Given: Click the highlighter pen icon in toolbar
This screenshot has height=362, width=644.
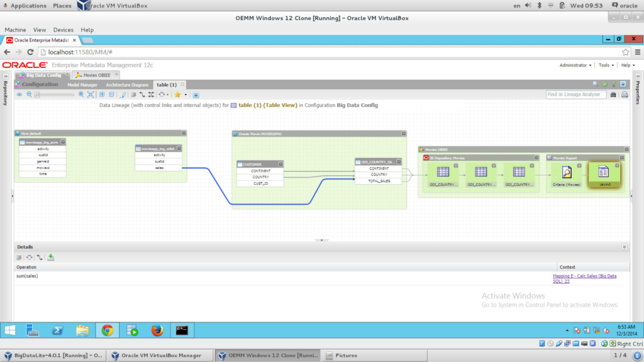Looking at the screenshot, I should click(123, 95).
